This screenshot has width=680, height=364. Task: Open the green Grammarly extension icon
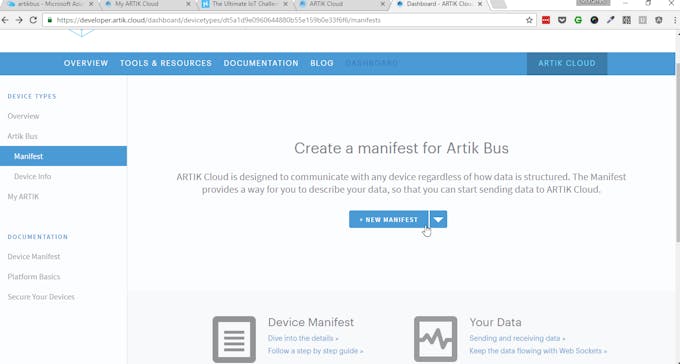click(x=578, y=20)
